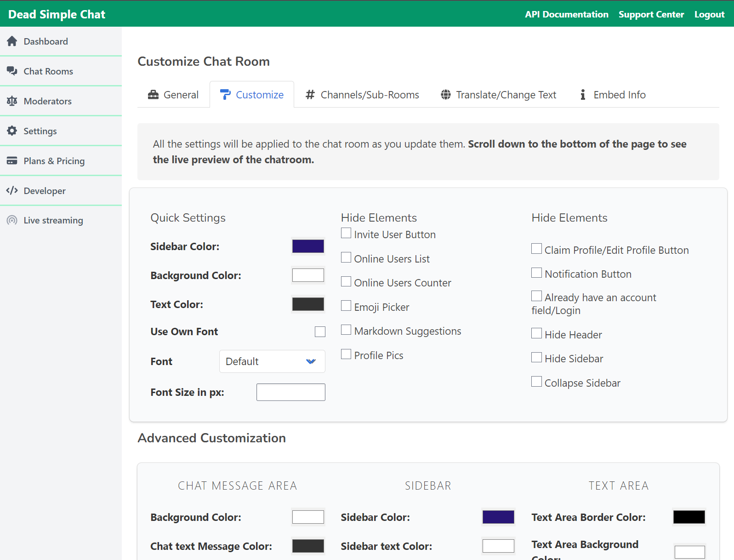This screenshot has width=734, height=560.
Task: Go to the General tab
Action: coord(173,95)
